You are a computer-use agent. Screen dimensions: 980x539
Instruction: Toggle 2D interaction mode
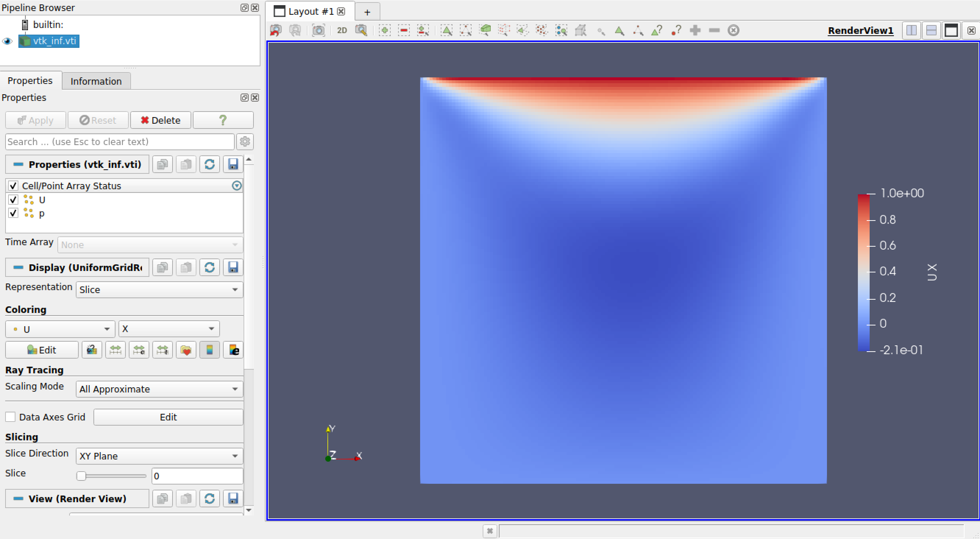(x=342, y=31)
